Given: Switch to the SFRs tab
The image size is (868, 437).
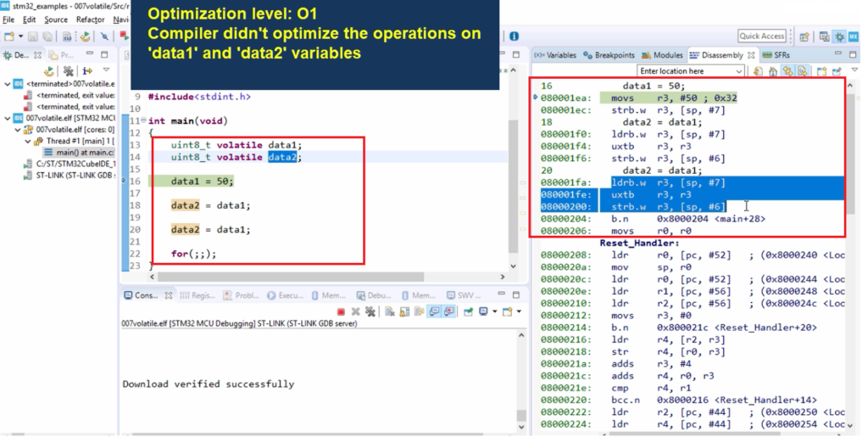Looking at the screenshot, I should click(x=776, y=55).
